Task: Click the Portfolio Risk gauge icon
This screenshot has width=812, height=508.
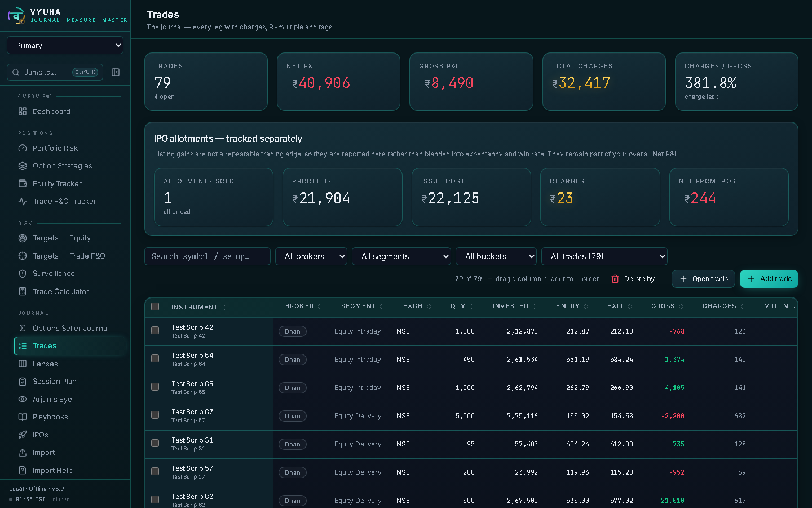Action: (x=23, y=148)
